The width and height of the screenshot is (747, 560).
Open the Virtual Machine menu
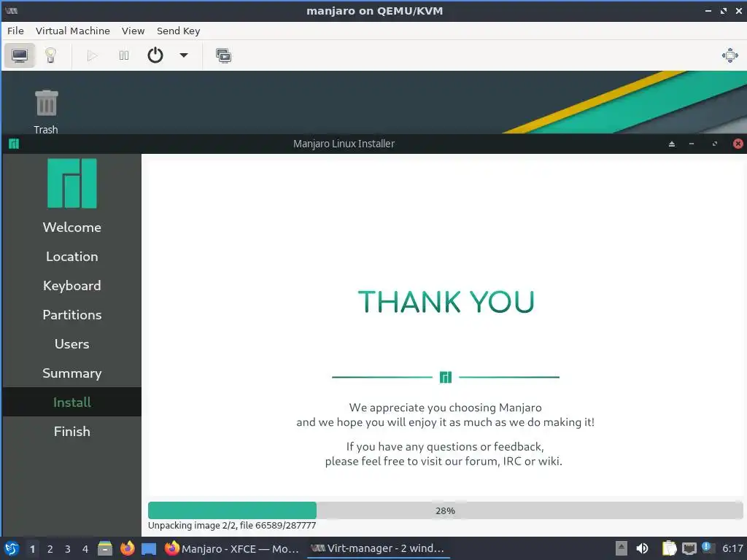73,31
